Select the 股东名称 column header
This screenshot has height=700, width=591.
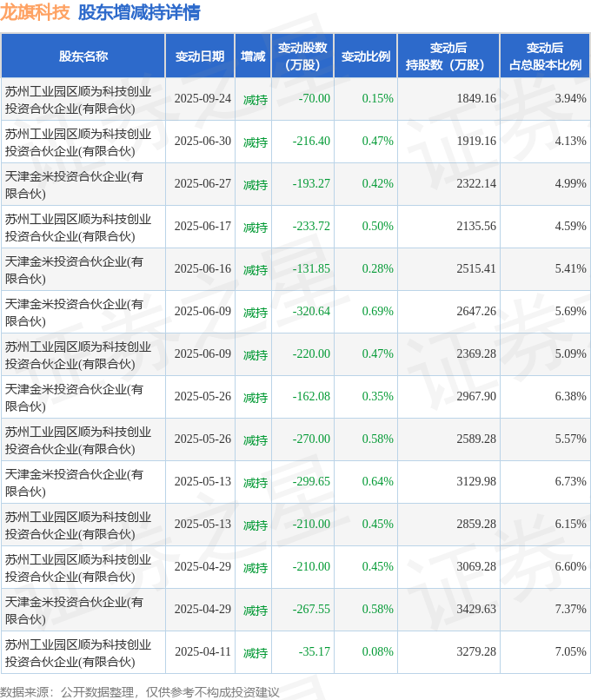(83, 56)
